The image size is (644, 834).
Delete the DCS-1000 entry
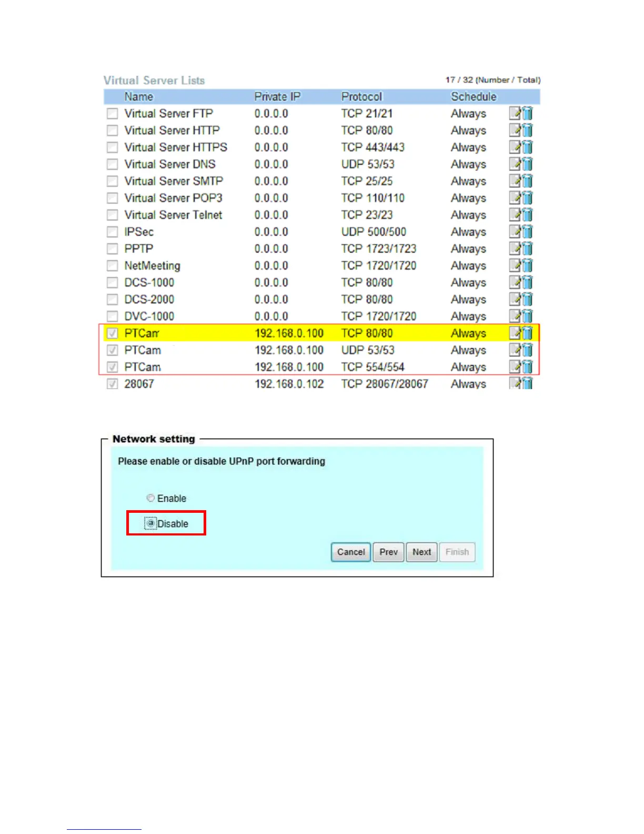527,282
